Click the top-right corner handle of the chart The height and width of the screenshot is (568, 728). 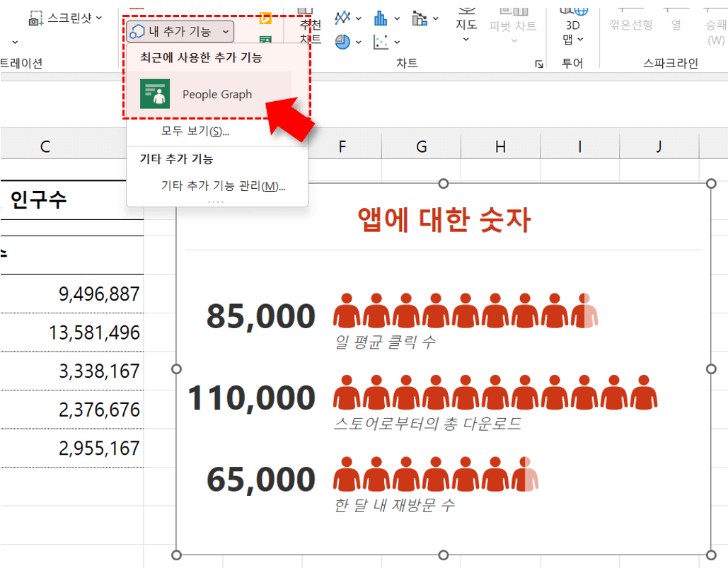point(711,184)
